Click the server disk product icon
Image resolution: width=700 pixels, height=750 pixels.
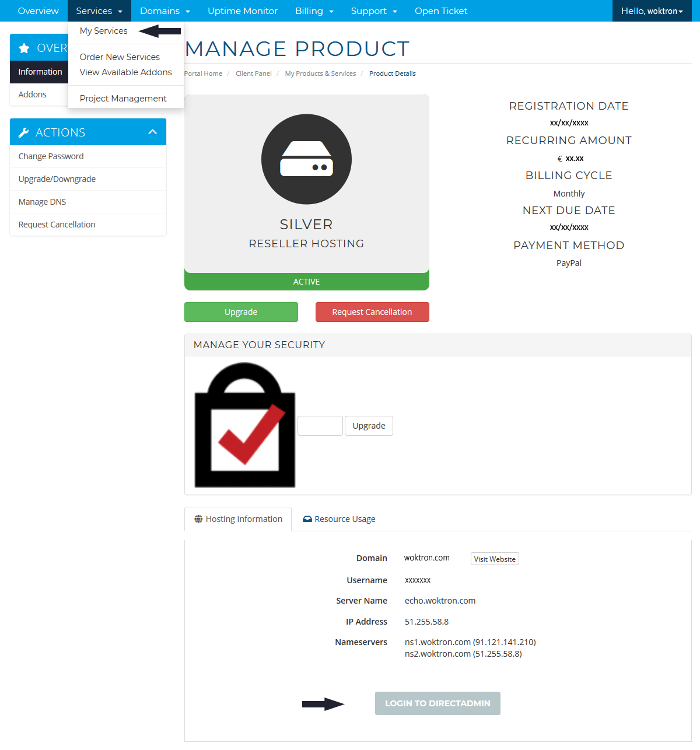(x=306, y=159)
